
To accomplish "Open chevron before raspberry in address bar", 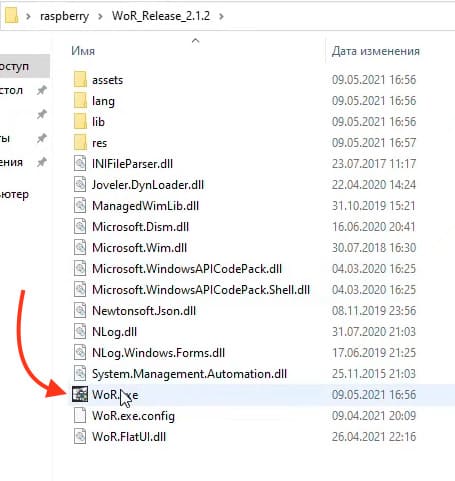I will pos(28,16).
